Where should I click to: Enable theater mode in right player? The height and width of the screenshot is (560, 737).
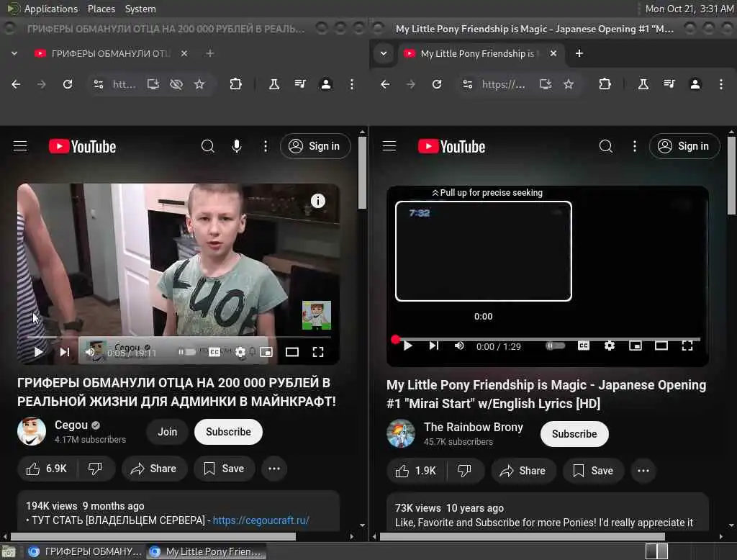pyautogui.click(x=661, y=346)
